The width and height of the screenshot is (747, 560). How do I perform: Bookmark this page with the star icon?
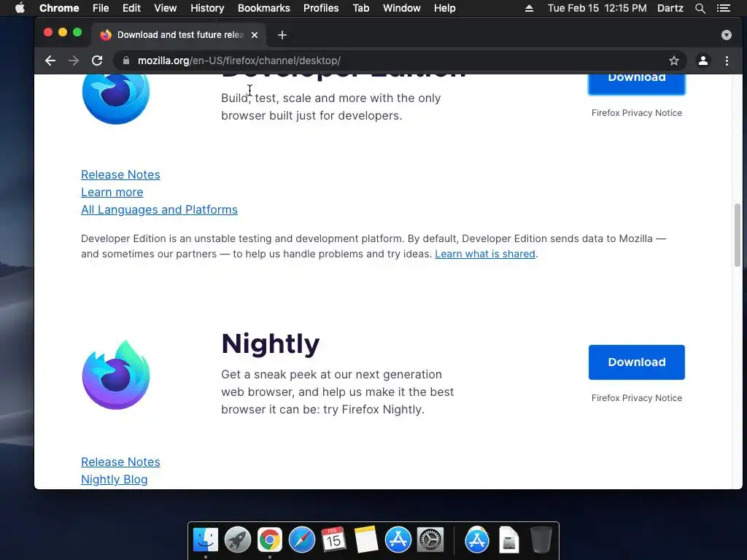673,61
